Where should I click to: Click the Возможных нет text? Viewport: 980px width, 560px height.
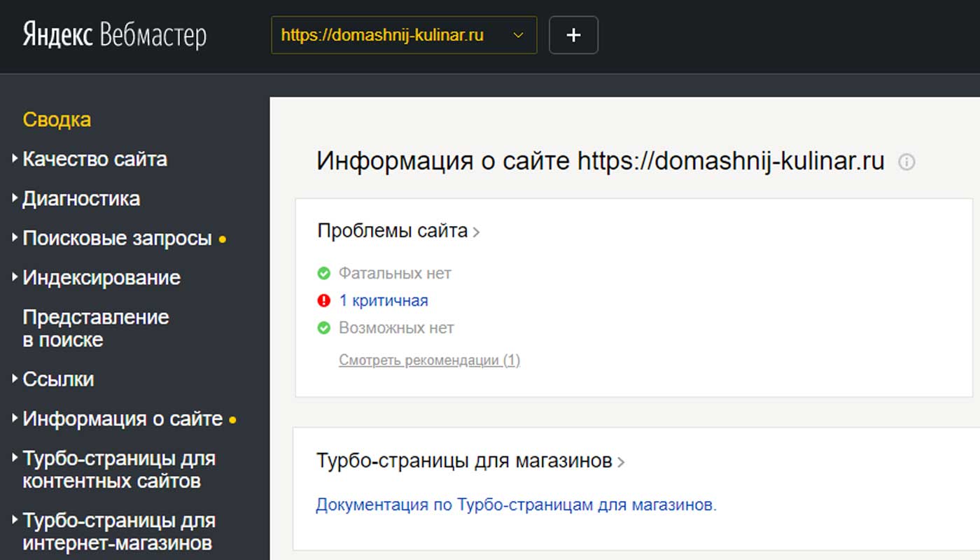[396, 328]
